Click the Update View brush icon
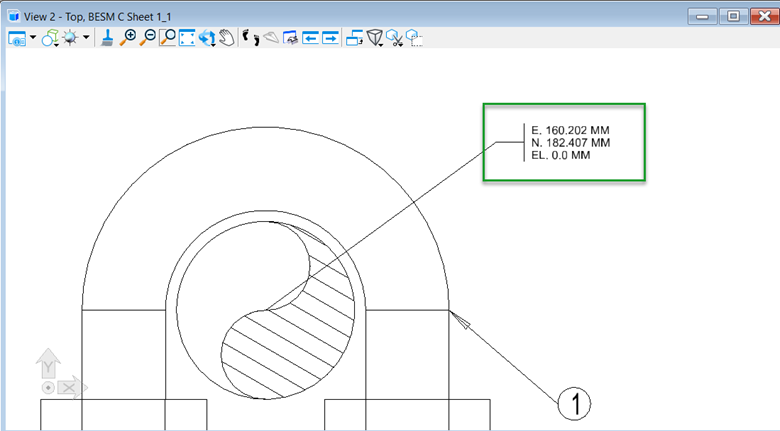Image resolution: width=780 pixels, height=431 pixels. 106,38
